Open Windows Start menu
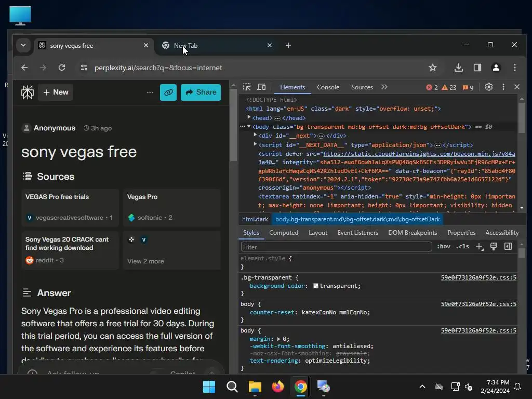Screen dimensions: 532x399 coord(209,387)
